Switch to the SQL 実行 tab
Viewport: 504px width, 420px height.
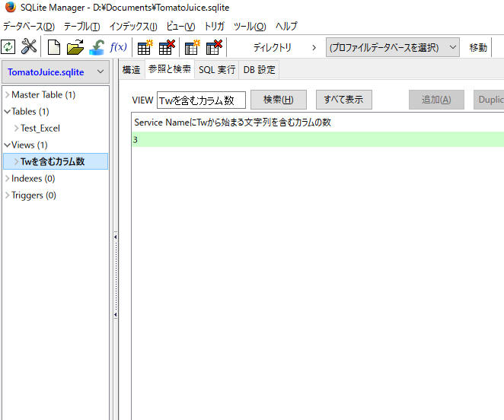pyautogui.click(x=216, y=70)
